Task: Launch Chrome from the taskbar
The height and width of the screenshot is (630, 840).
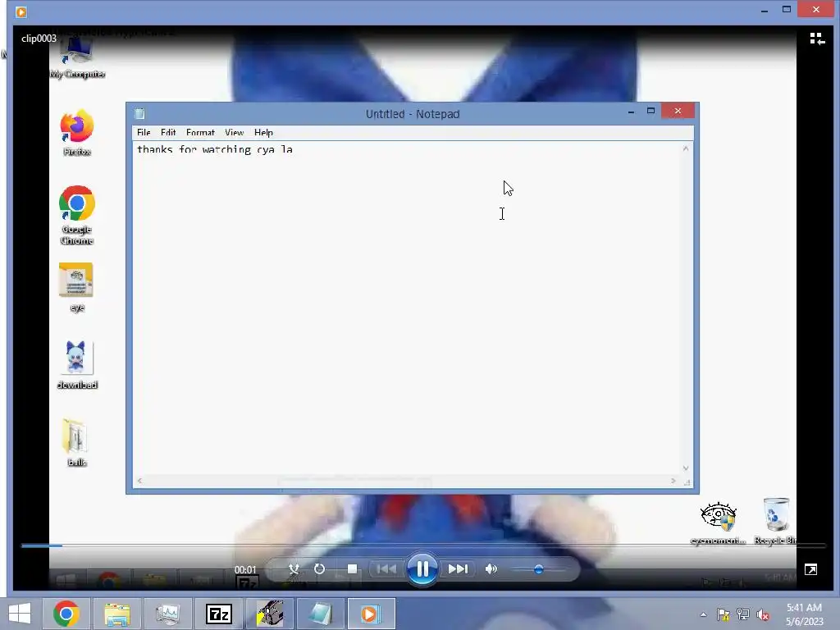Action: pyautogui.click(x=66, y=614)
